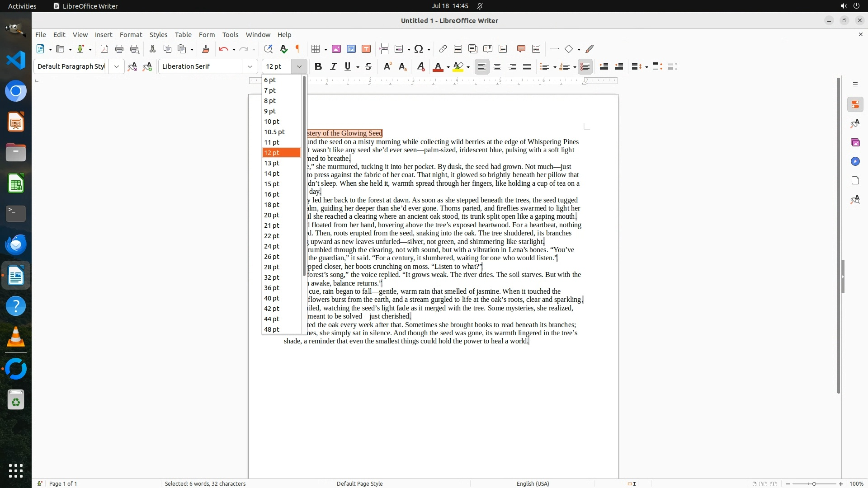The width and height of the screenshot is (868, 488).
Task: Click Default Page Style in status bar
Action: pyautogui.click(x=359, y=483)
